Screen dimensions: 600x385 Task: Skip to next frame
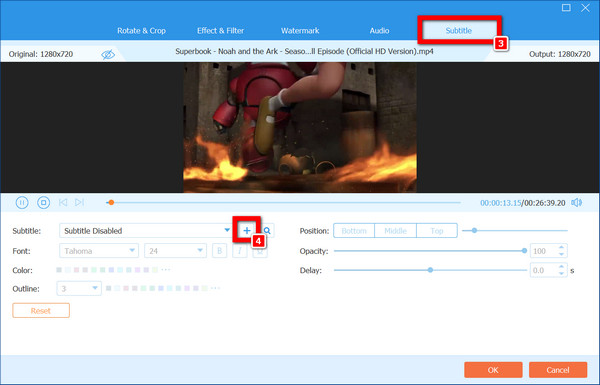pos(80,202)
